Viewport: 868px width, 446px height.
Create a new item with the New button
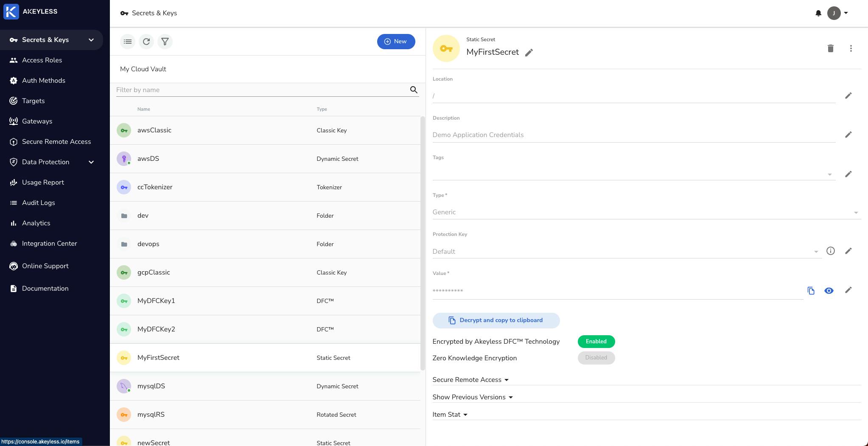pos(396,41)
